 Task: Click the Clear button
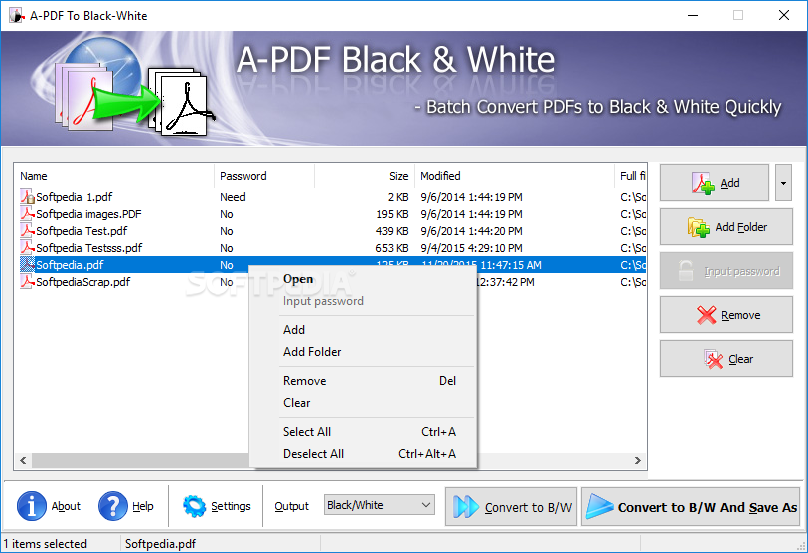(726, 359)
